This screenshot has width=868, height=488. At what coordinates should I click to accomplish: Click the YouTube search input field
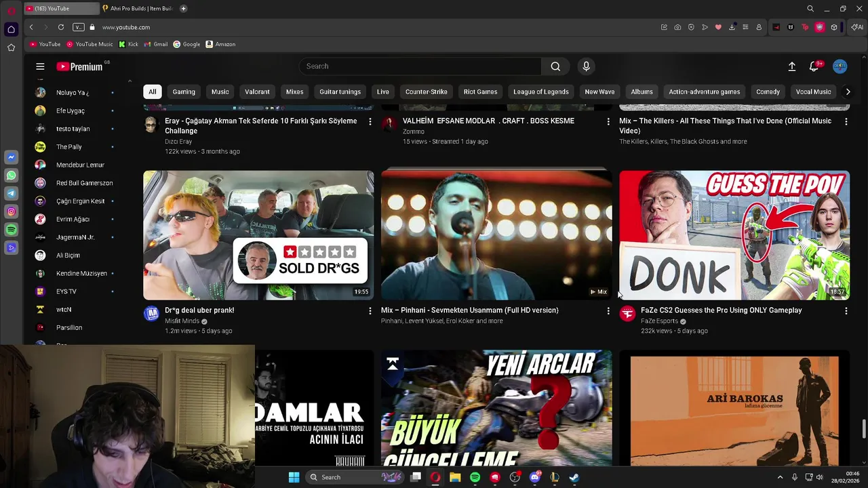tap(420, 66)
